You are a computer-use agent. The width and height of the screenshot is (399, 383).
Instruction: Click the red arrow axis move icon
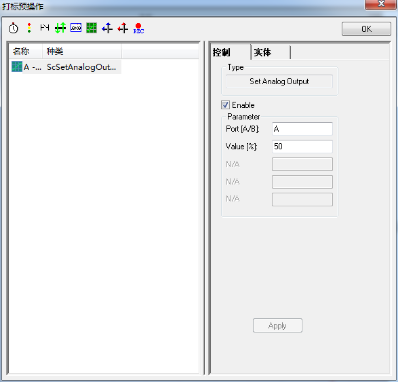click(123, 28)
